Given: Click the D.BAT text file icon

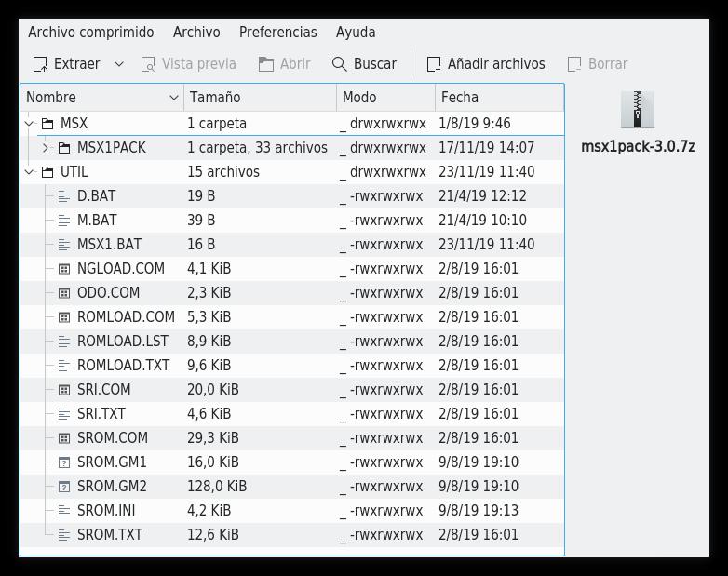Looking at the screenshot, I should coord(64,195).
